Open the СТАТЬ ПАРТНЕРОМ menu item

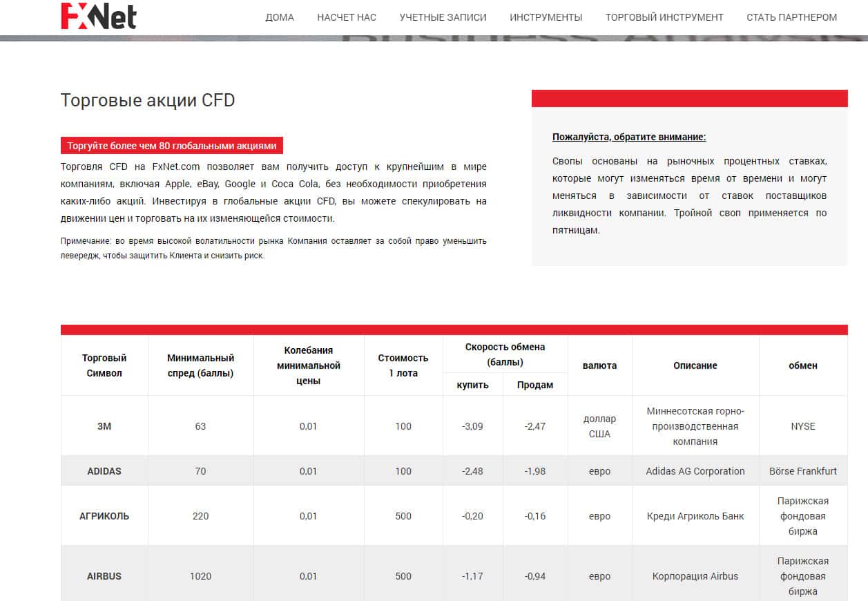(x=792, y=17)
